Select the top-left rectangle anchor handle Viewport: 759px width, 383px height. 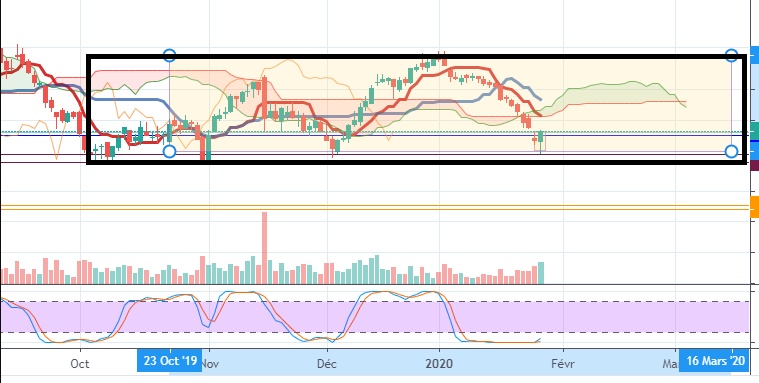click(x=169, y=55)
